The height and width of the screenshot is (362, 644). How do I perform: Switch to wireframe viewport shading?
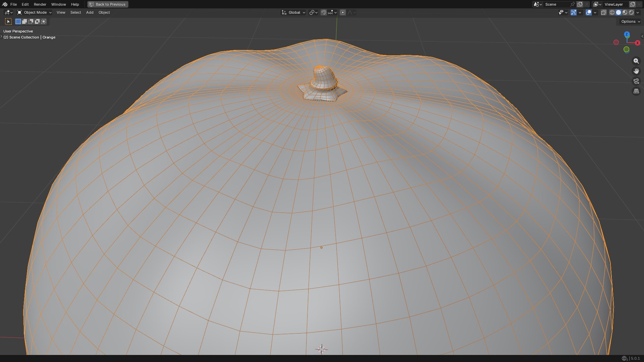coord(612,12)
